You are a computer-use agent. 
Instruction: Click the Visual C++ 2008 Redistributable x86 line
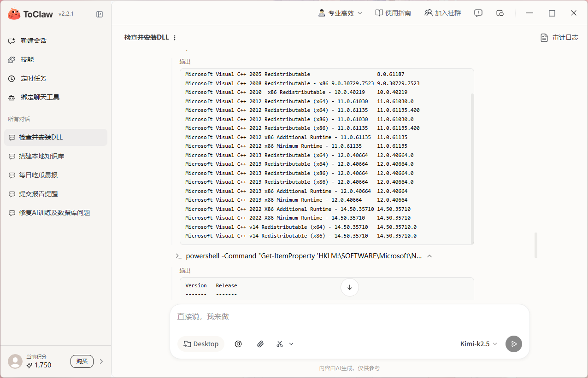(302, 83)
